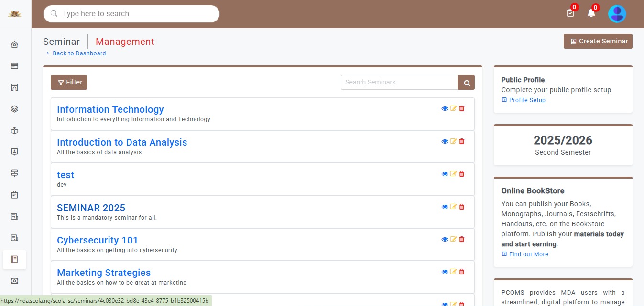Viewport: 644px width, 306px height.
Task: Focus the Search Seminars input field
Action: coord(399,83)
